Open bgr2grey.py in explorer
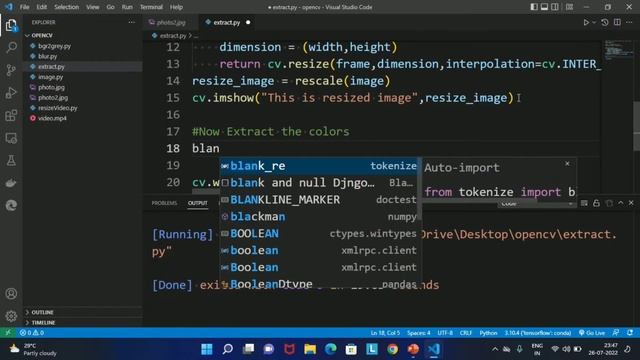 click(x=54, y=46)
